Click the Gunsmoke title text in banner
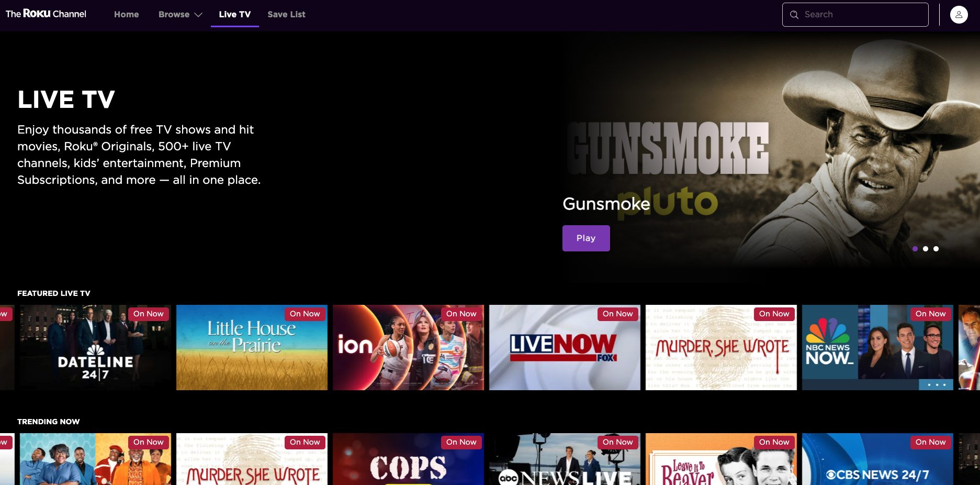This screenshot has width=980, height=485. [606, 204]
